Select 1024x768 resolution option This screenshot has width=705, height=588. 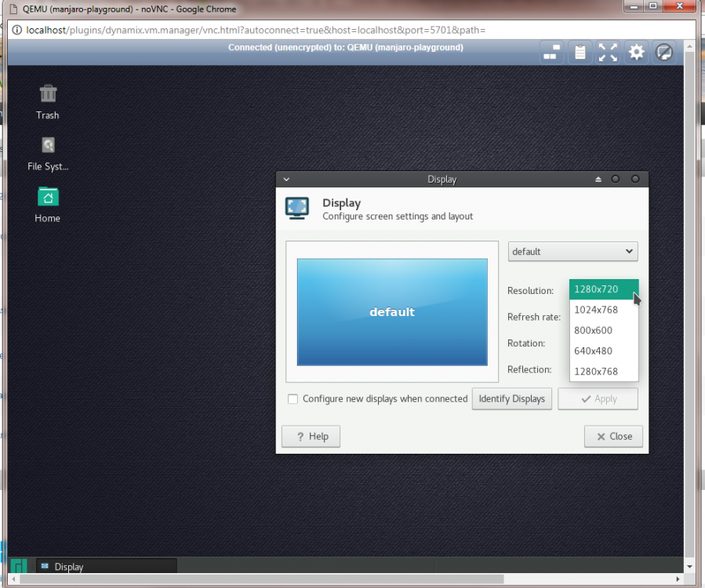click(604, 310)
